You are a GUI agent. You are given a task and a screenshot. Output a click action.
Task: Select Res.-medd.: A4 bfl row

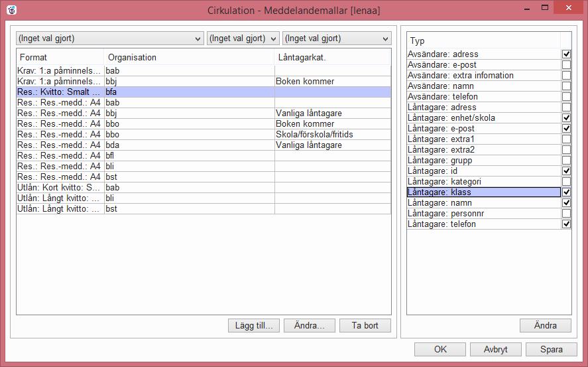coord(204,156)
